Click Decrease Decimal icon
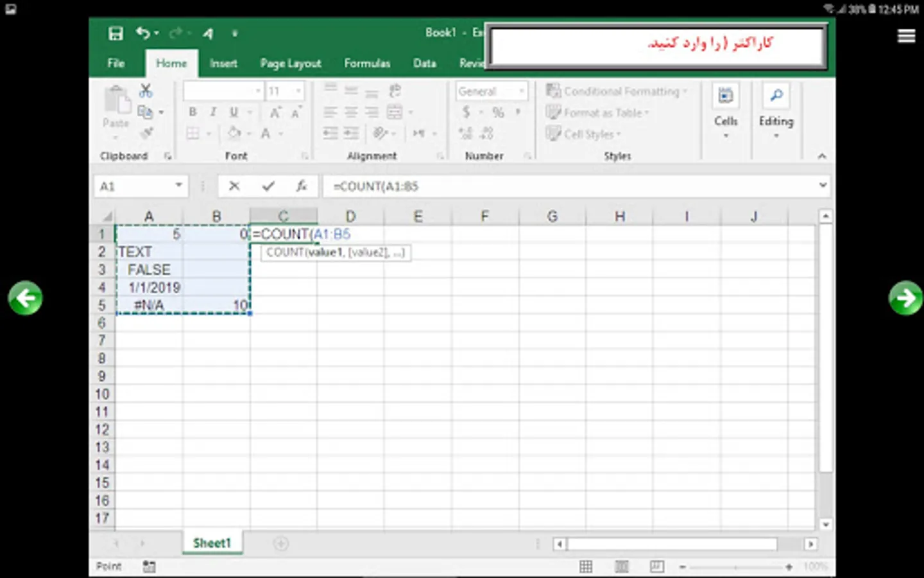Screen dimensions: 924x578 coord(487,134)
